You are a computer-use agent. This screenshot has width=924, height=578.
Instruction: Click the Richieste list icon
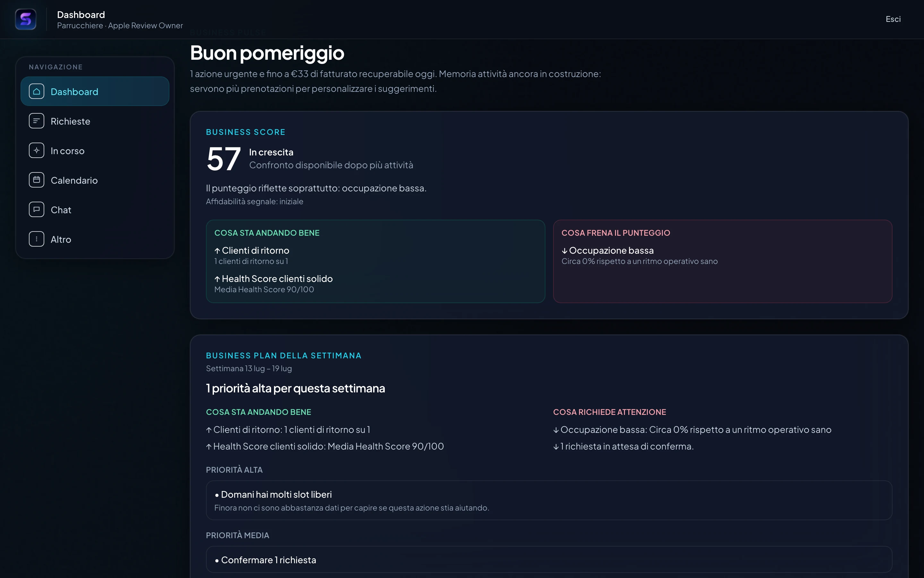pos(37,121)
